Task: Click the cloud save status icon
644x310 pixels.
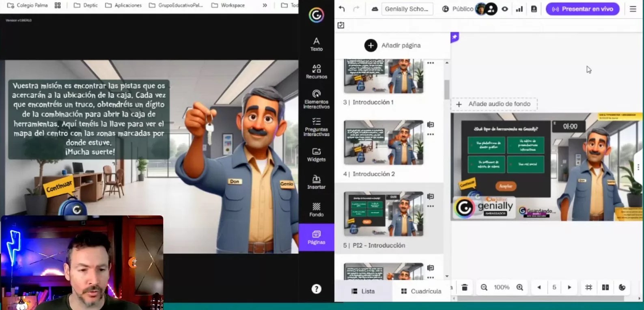Action: pyautogui.click(x=374, y=9)
